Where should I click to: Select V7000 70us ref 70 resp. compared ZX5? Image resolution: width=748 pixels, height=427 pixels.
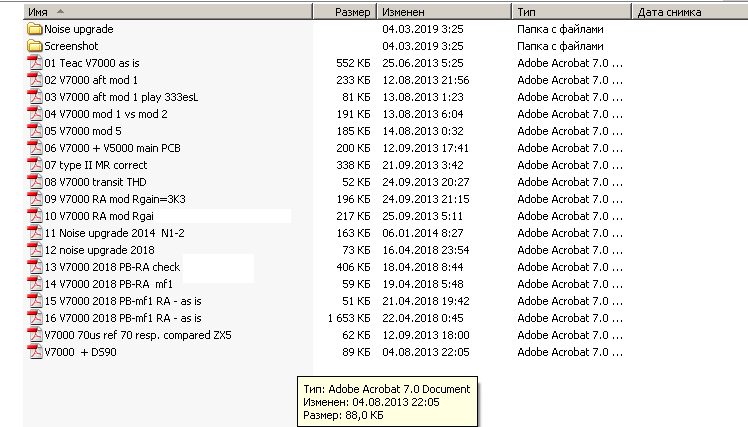pyautogui.click(x=137, y=335)
